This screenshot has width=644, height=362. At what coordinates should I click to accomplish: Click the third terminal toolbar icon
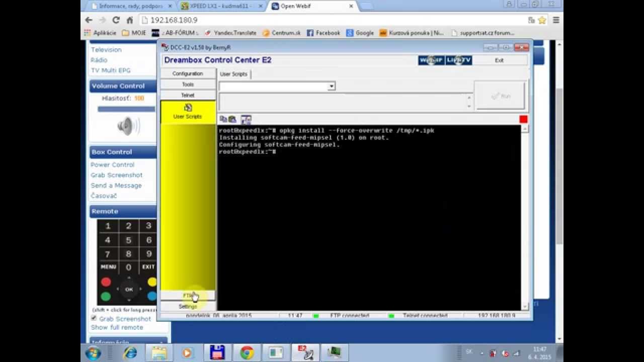point(246,119)
